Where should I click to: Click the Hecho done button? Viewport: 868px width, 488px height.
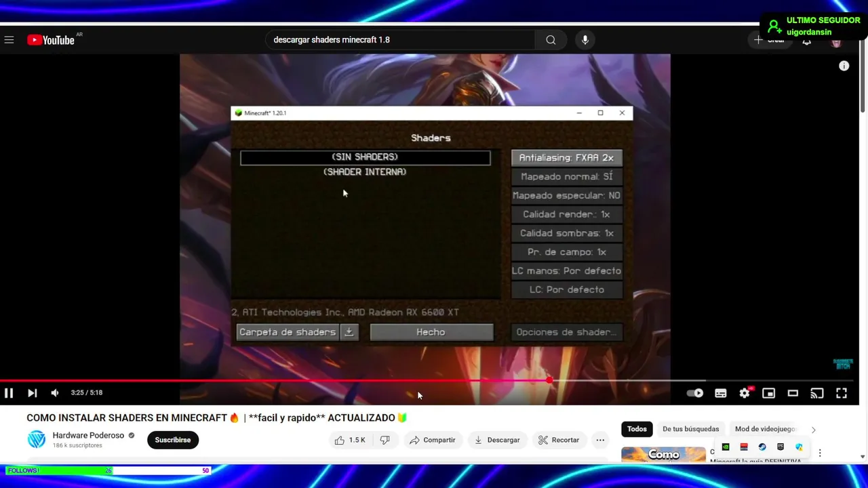[431, 332]
